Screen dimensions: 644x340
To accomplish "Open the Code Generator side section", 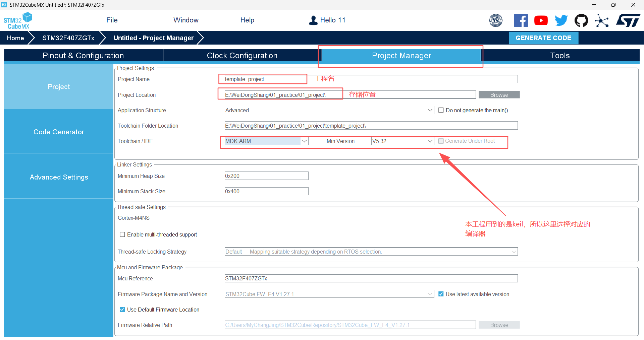I will click(59, 132).
